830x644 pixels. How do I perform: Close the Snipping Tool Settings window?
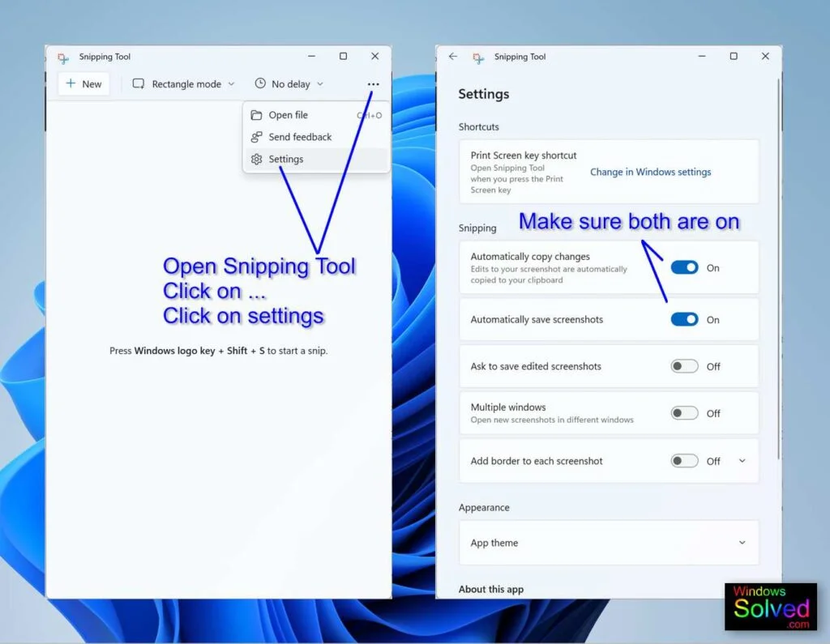pos(765,56)
